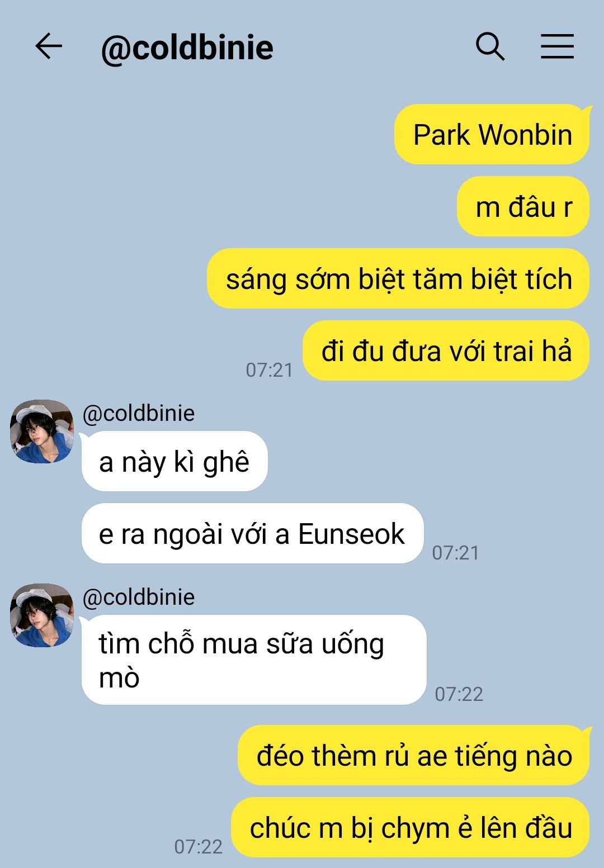
Task: Tap 'sáng sớm biệt tăm biệt tích' bubble
Action: click(x=398, y=279)
